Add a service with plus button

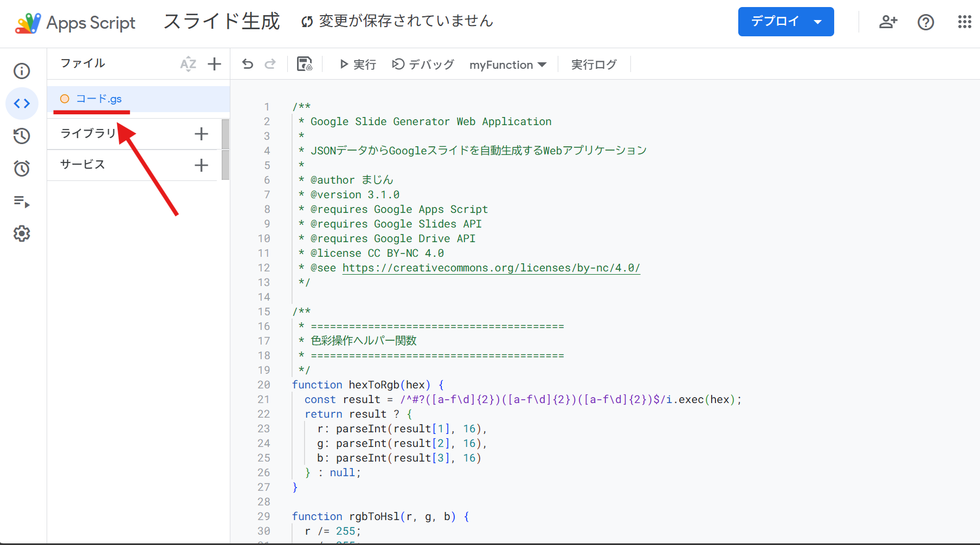click(201, 165)
